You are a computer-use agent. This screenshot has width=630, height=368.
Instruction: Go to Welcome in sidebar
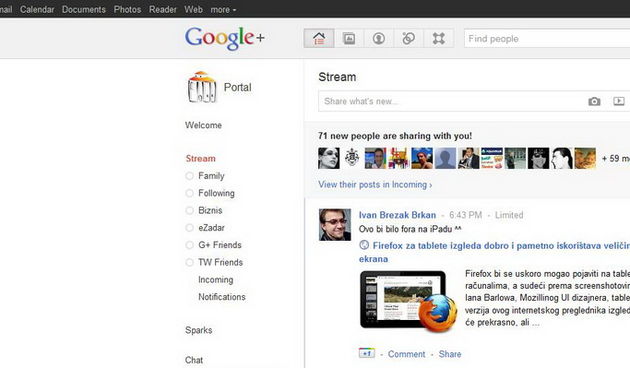click(203, 125)
